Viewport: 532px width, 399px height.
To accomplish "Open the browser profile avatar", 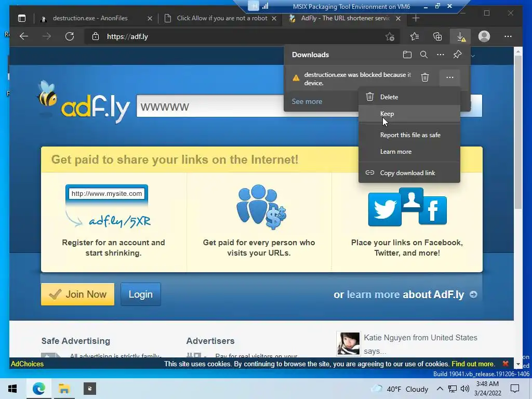I will 484,36.
